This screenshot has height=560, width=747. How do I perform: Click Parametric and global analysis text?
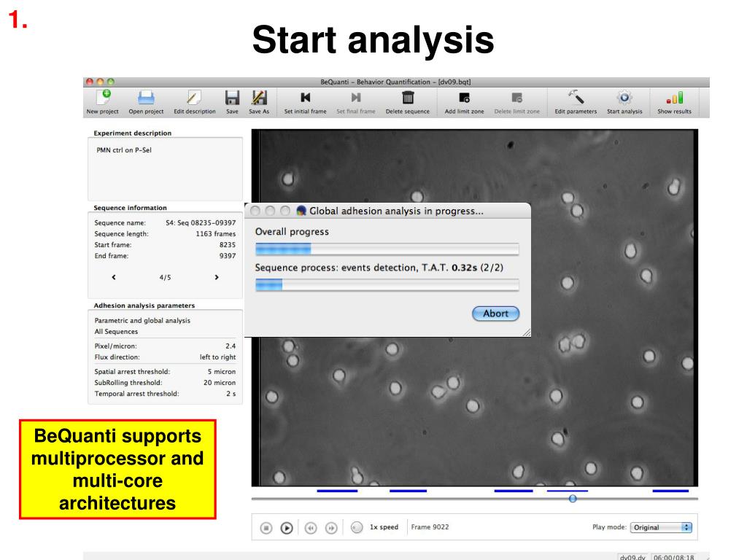[x=142, y=321]
